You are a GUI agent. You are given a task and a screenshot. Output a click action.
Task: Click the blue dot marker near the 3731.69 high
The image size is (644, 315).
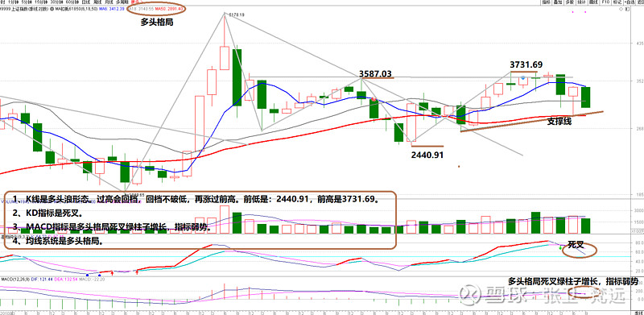click(522, 77)
